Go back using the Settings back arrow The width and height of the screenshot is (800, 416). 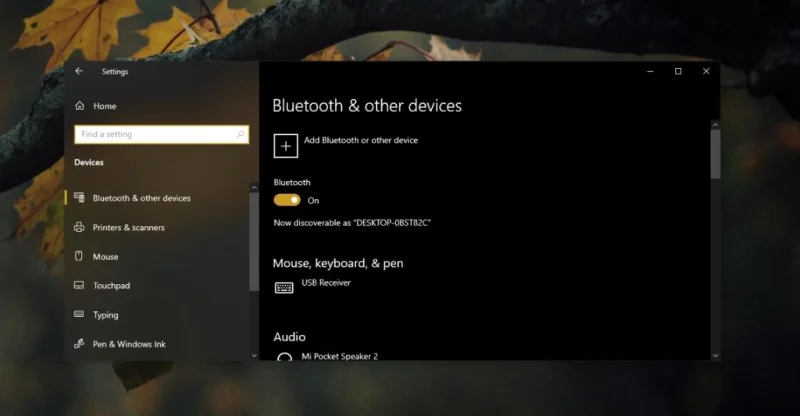point(79,71)
